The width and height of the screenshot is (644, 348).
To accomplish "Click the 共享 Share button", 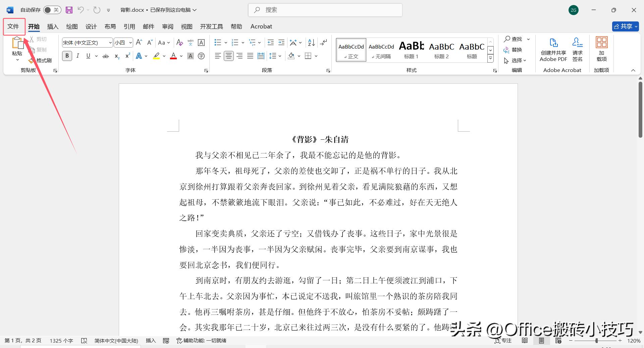I will (625, 26).
